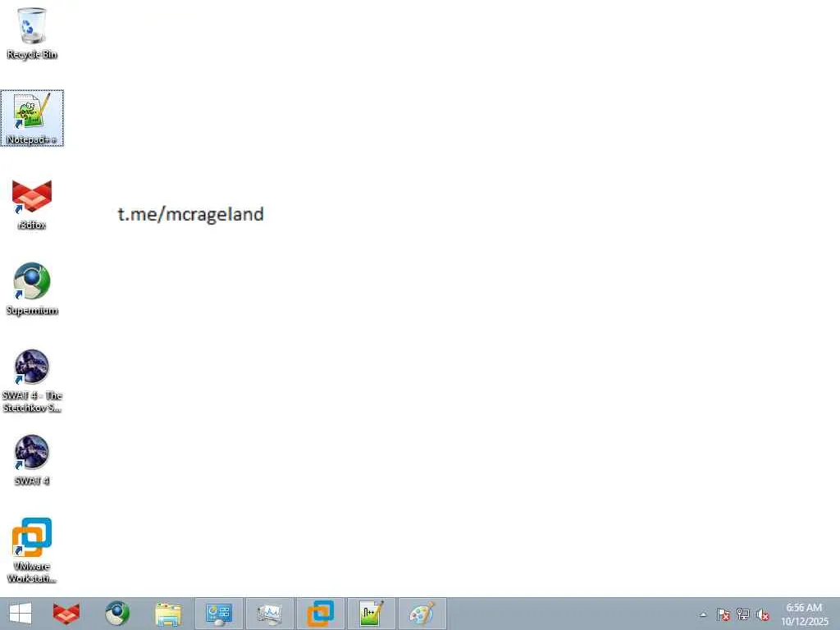Select the Supermium desktop shortcut
840x630 pixels.
(32, 290)
